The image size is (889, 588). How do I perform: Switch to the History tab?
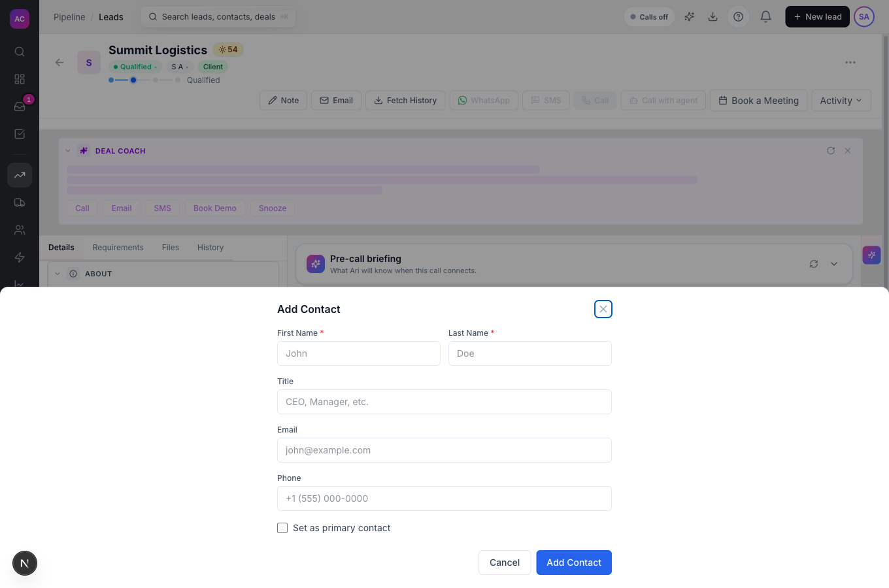point(210,248)
